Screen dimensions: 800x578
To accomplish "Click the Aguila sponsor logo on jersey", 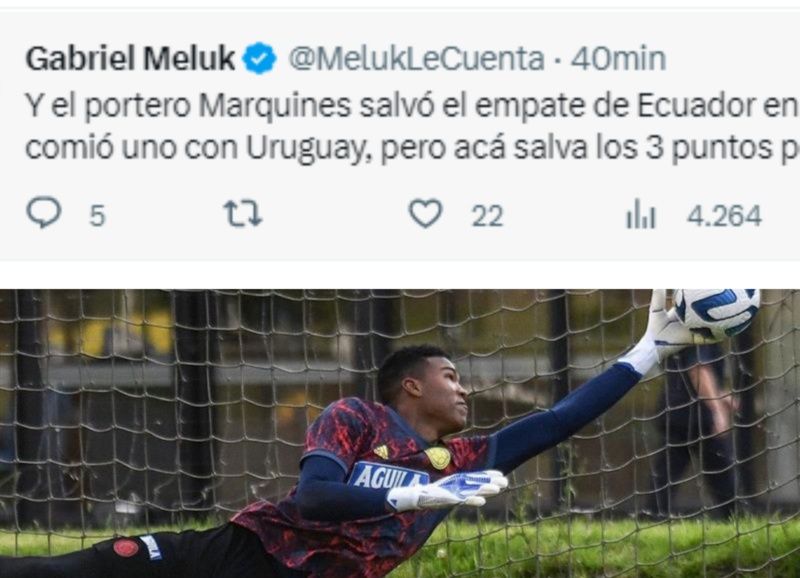I will (x=389, y=476).
